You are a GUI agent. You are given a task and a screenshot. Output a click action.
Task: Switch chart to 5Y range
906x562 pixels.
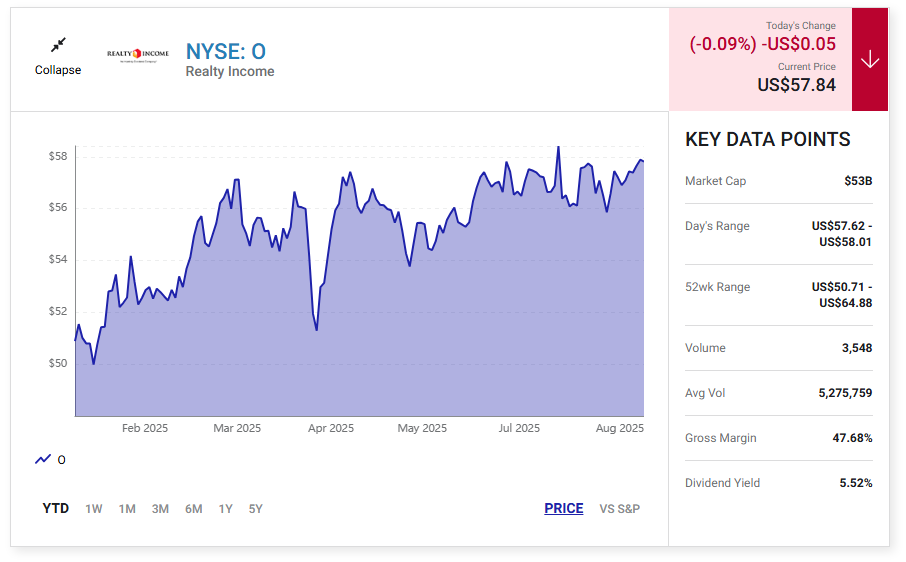coord(255,509)
